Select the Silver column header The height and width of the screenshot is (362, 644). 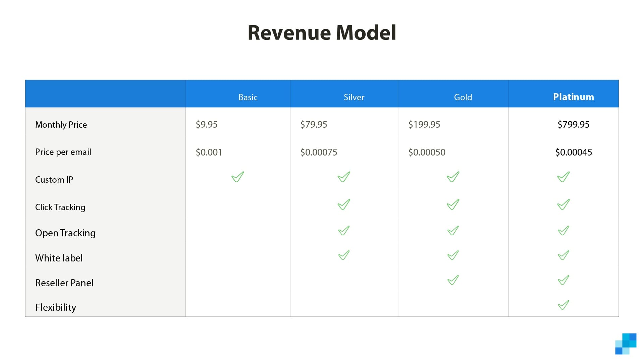pos(354,97)
